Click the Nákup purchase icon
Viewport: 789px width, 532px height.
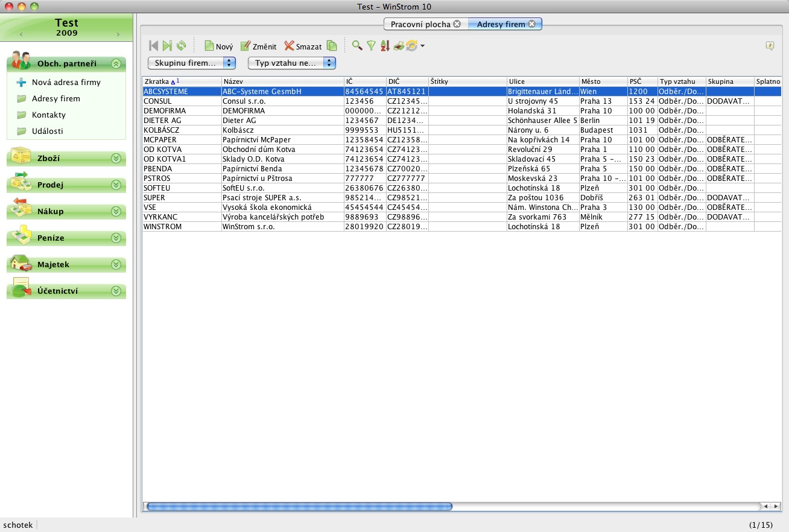click(x=21, y=209)
